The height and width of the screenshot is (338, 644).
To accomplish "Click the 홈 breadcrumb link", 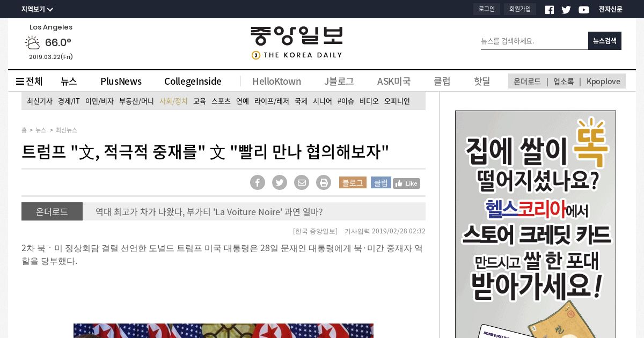I will [x=24, y=130].
